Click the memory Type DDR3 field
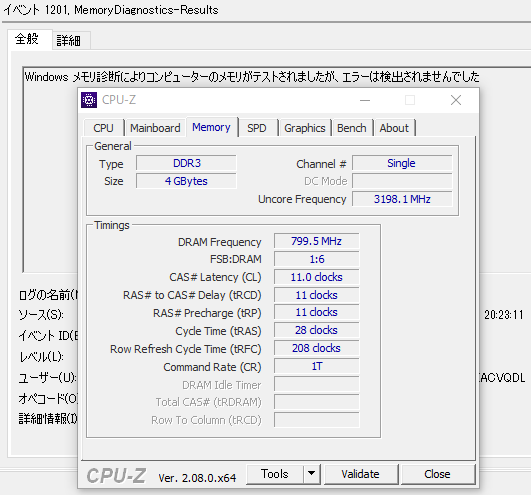This screenshot has width=531, height=495. pos(187,163)
